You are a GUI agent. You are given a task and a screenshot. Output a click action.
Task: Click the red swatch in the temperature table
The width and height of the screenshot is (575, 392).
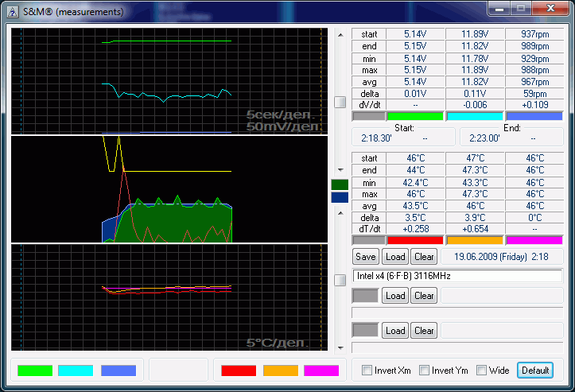coord(415,240)
